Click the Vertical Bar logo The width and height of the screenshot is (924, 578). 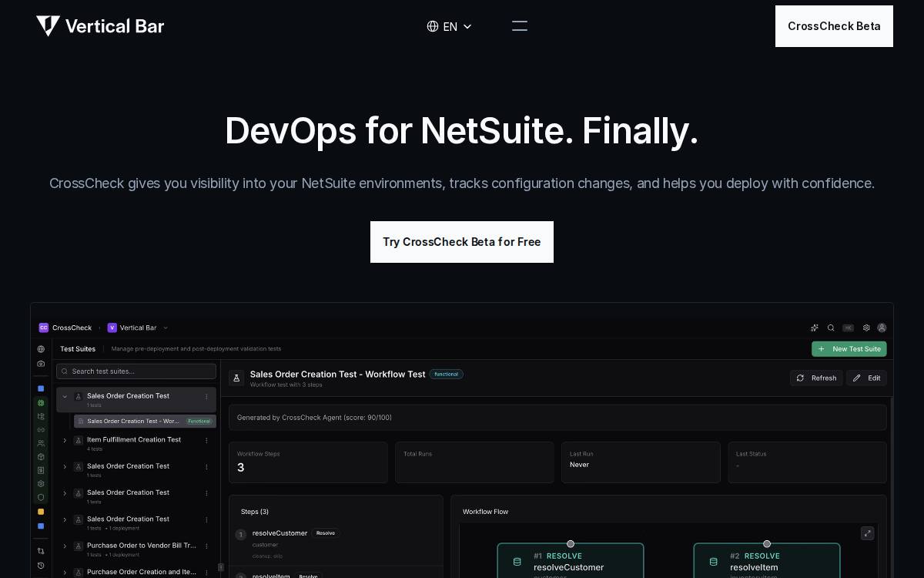100,26
